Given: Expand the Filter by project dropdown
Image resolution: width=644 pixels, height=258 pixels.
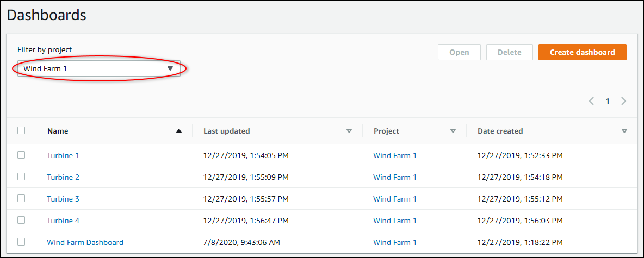Looking at the screenshot, I should coord(99,68).
